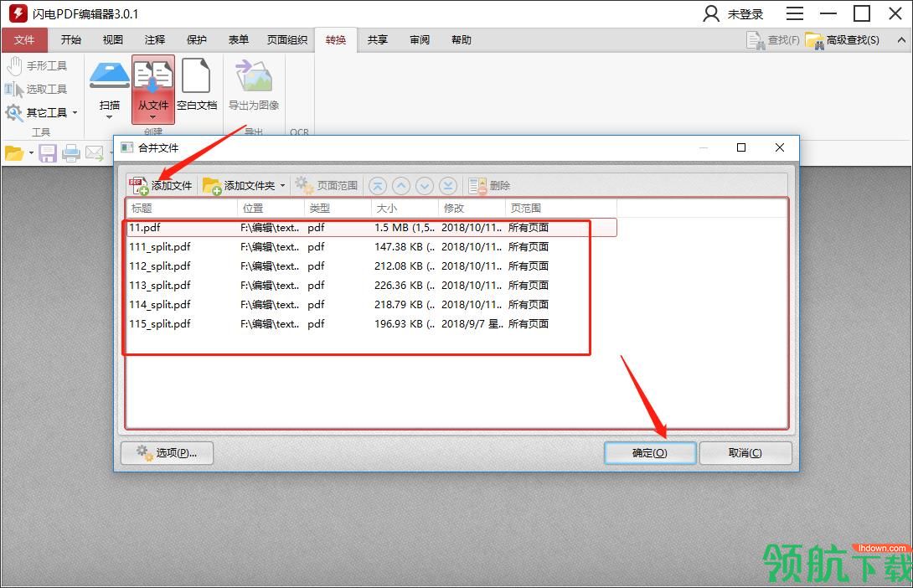Sort by 修改 column header

472,209
